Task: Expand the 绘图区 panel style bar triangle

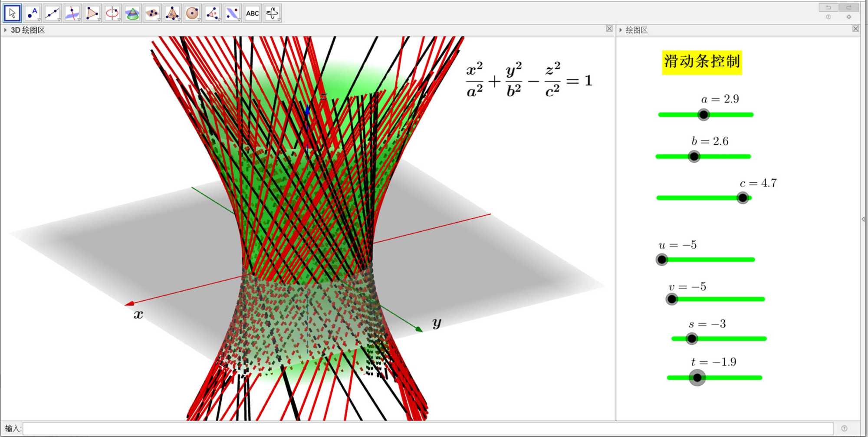Action: tap(621, 30)
